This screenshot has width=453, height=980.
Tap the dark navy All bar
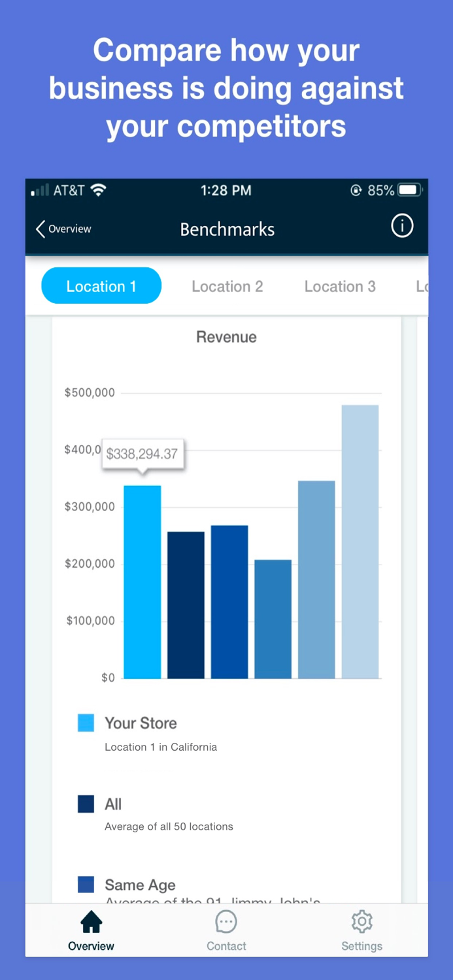pos(186,605)
